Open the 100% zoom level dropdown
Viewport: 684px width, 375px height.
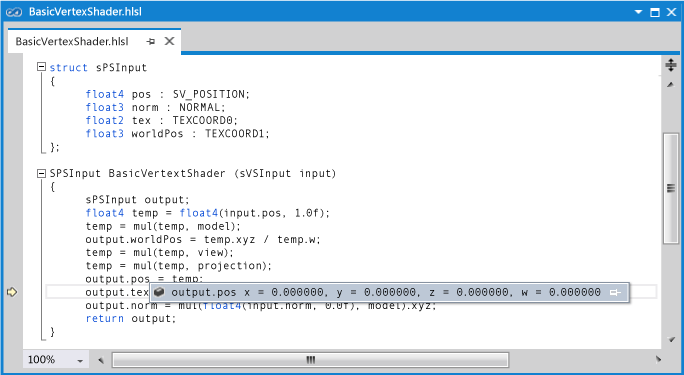click(x=80, y=361)
